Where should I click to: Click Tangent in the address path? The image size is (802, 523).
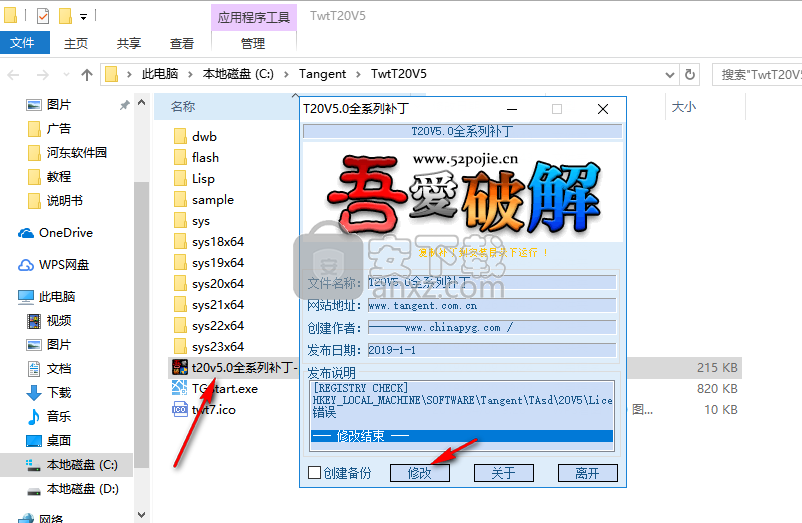(x=323, y=74)
